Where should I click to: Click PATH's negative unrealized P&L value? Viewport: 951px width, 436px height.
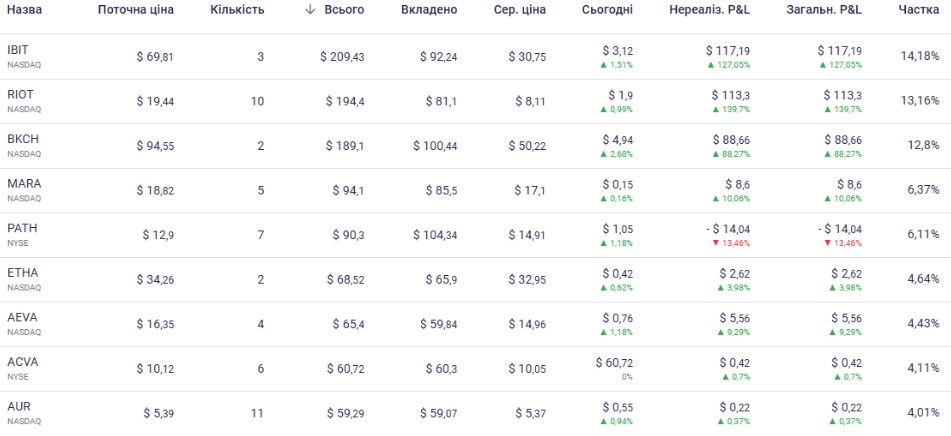[726, 229]
